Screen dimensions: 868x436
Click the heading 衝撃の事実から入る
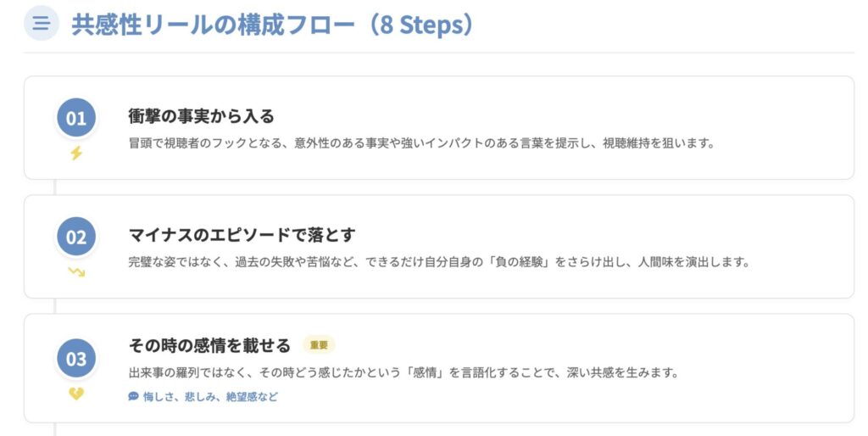pyautogui.click(x=201, y=116)
